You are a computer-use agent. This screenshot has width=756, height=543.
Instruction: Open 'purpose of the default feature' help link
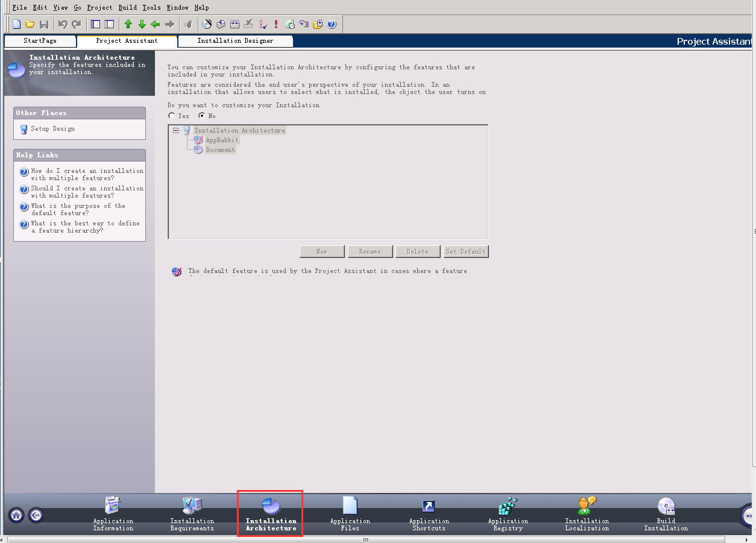(x=78, y=209)
